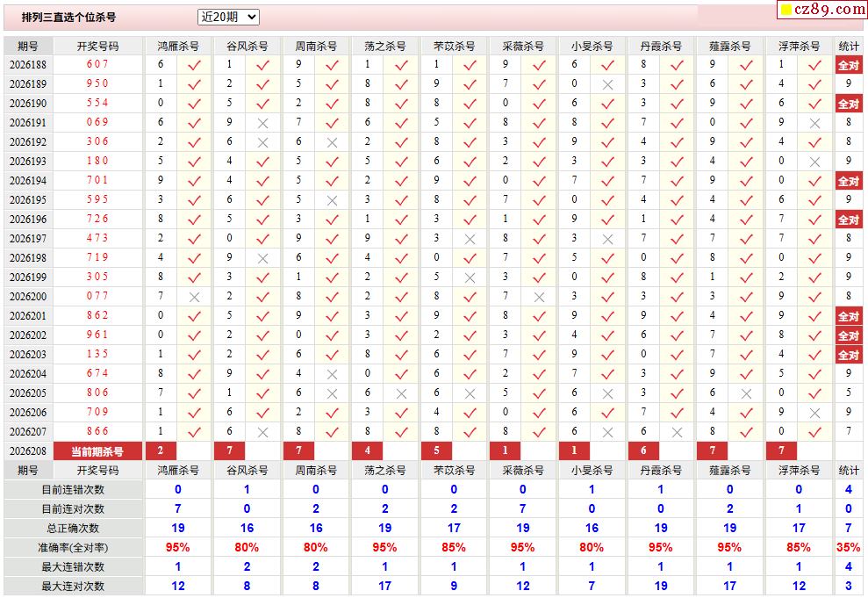868x598 pixels.
Task: Click the 目前连对次数 row label
Action: coord(73,509)
